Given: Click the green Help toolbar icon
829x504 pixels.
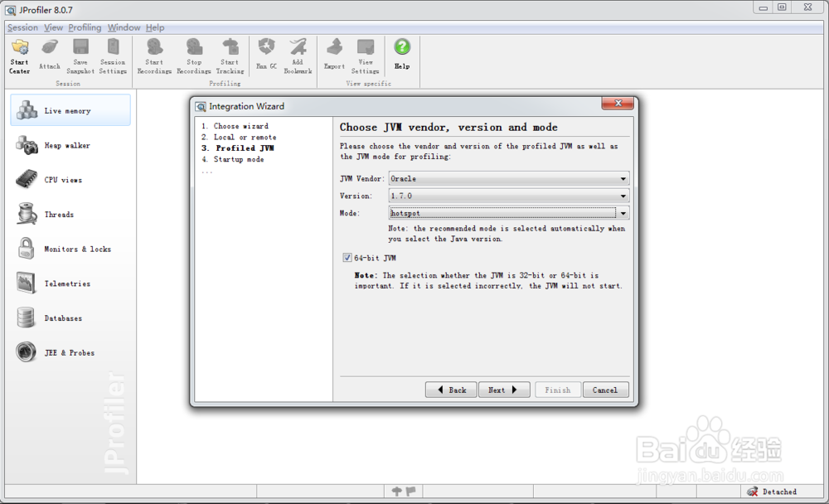Looking at the screenshot, I should tap(402, 55).
